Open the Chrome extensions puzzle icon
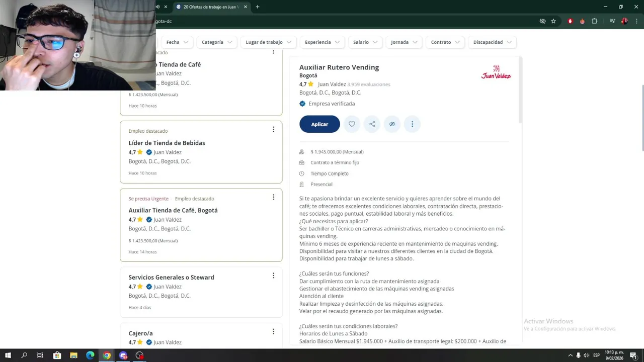This screenshot has height=362, width=644. [594, 21]
